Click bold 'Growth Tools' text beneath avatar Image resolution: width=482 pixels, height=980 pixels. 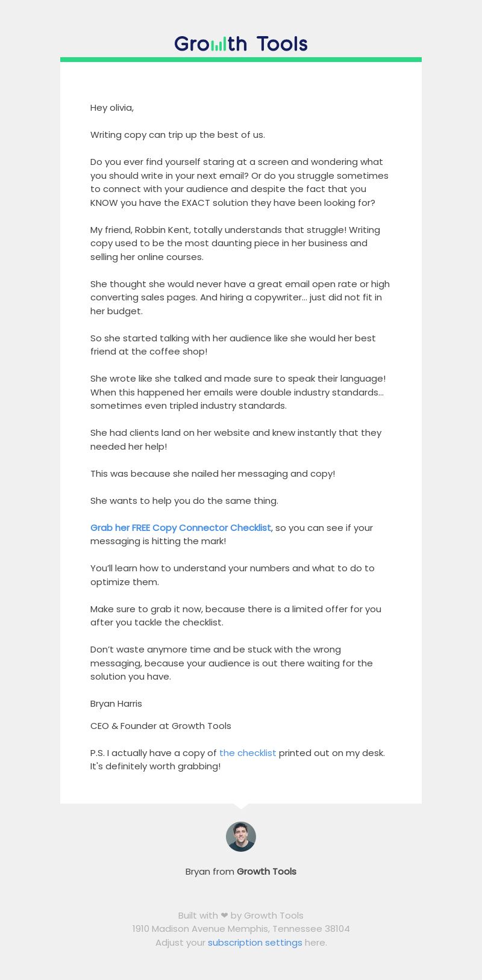click(x=266, y=871)
